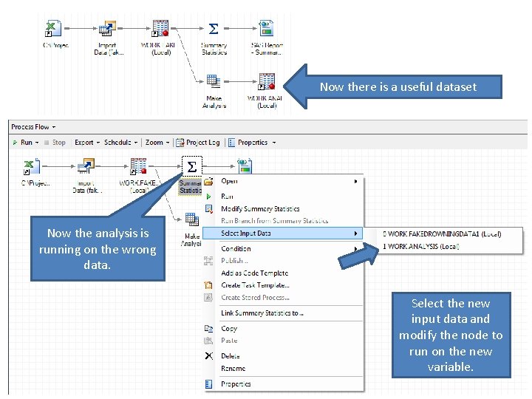Click SAS Report Summary icon in upper flow

coord(266,28)
